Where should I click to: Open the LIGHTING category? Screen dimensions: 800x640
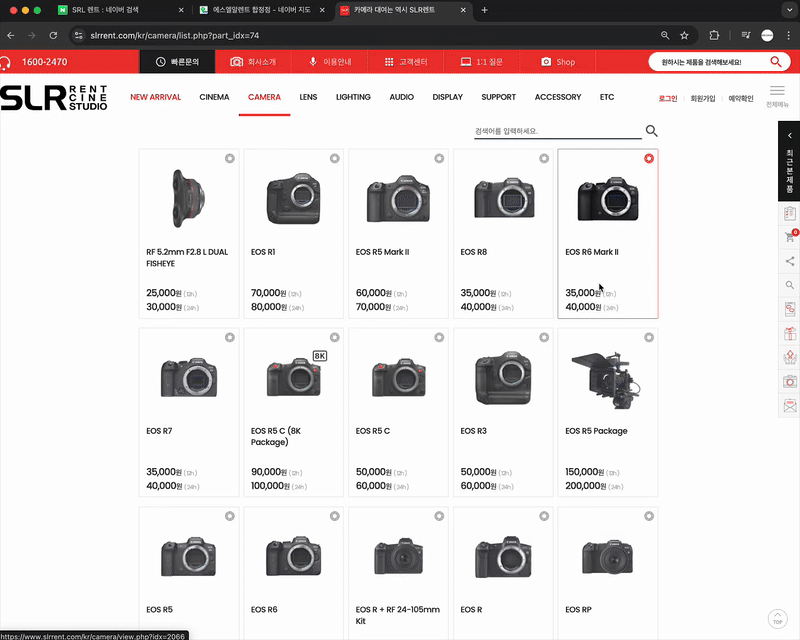pyautogui.click(x=353, y=97)
